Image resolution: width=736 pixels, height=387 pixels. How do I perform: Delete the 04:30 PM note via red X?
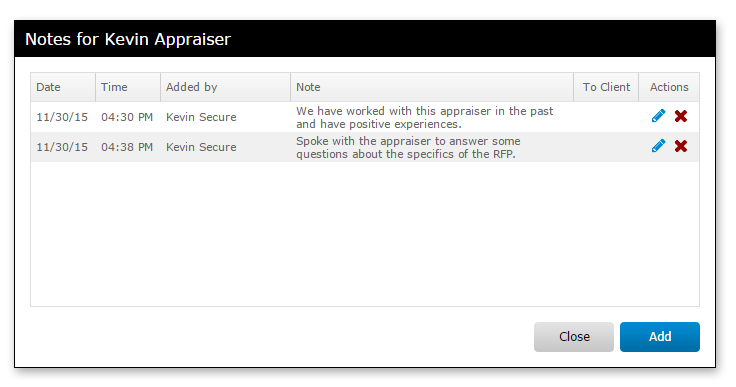click(681, 116)
